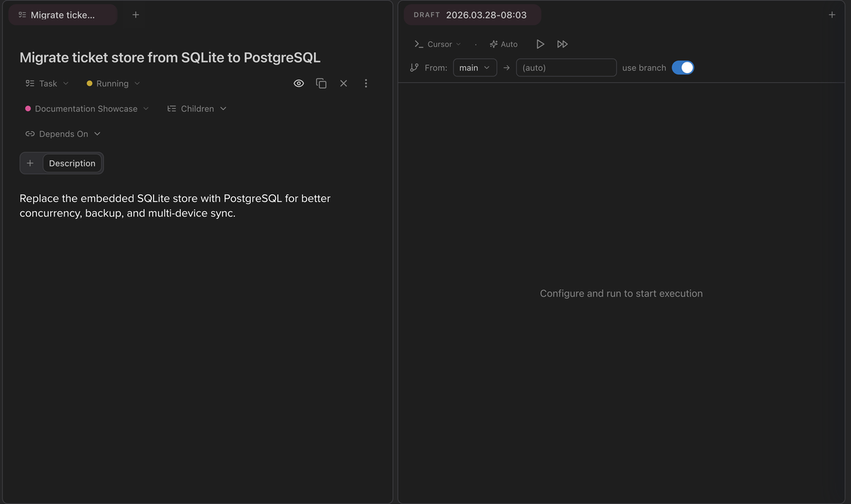Click the copy icon in ticket header
The width and height of the screenshot is (851, 504).
321,84
